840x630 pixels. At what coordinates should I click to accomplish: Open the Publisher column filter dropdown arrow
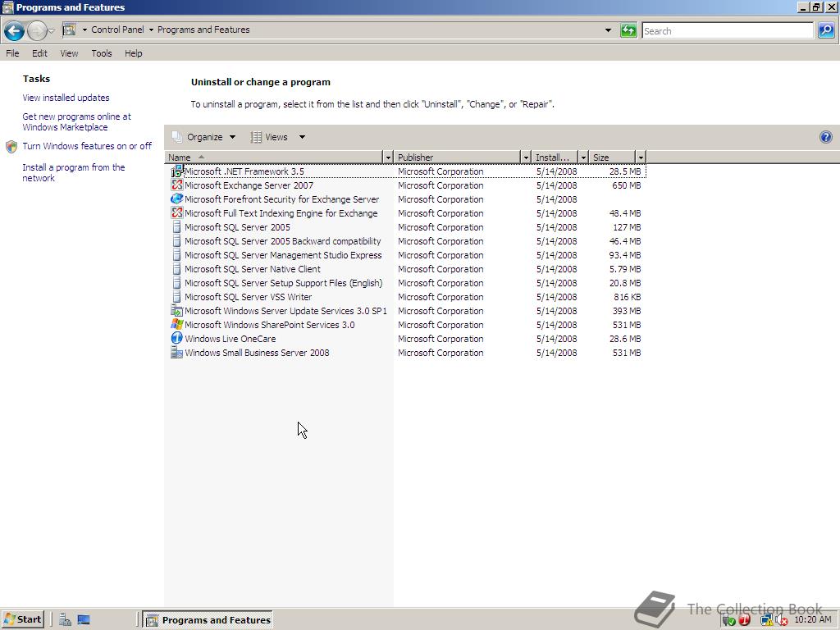[526, 157]
